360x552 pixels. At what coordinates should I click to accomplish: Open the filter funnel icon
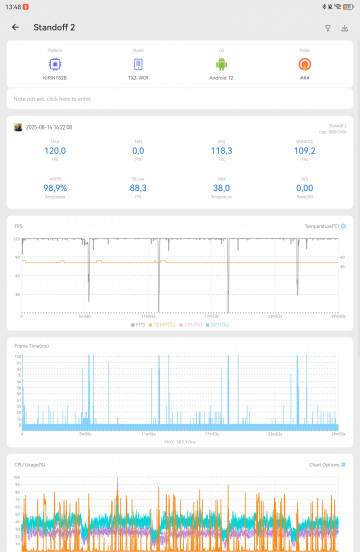coord(328,28)
